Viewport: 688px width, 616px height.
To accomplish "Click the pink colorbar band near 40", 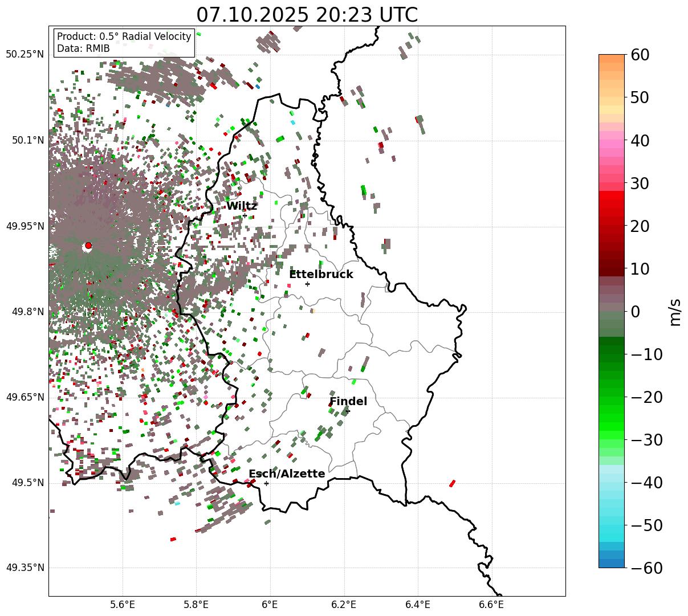I will click(612, 144).
